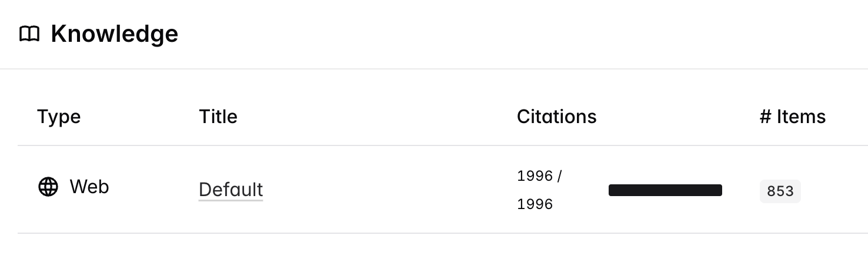Click the globe icon in the Web row
868x265 pixels.
(x=48, y=187)
